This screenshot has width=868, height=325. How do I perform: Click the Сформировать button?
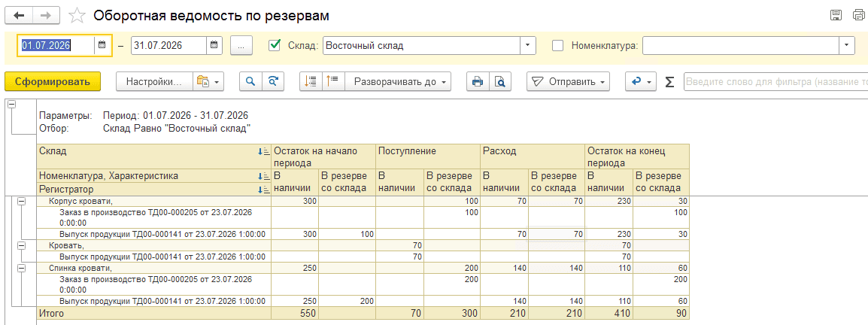pos(53,81)
